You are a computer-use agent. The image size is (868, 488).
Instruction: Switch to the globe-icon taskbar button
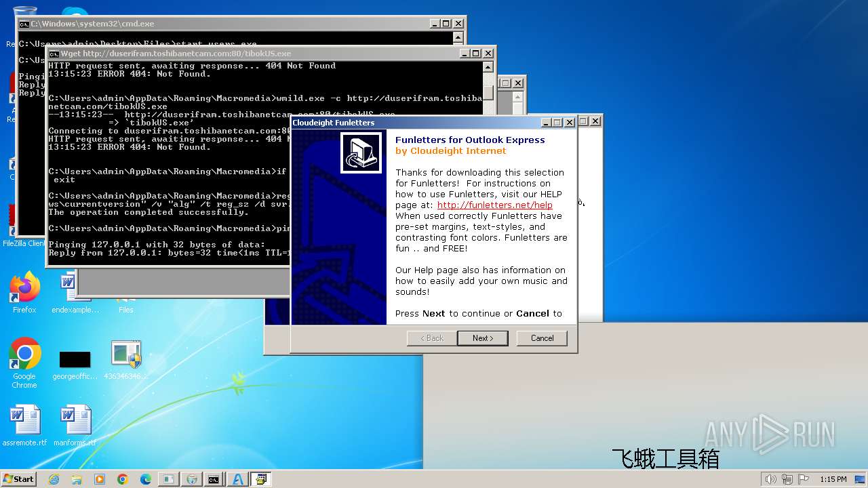point(191,479)
